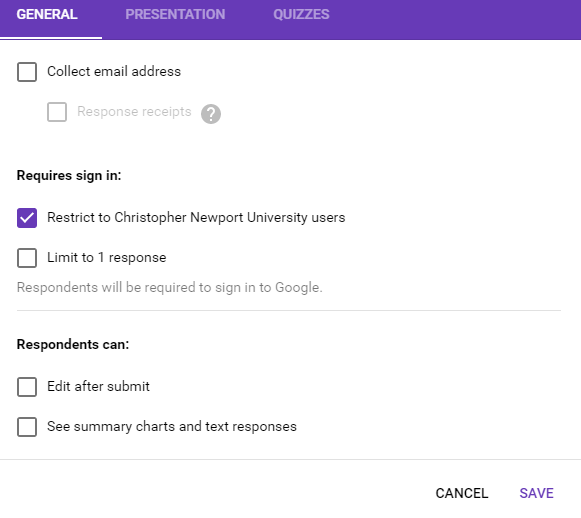Open the Response receipts help icon
This screenshot has width=581, height=518.
point(211,114)
